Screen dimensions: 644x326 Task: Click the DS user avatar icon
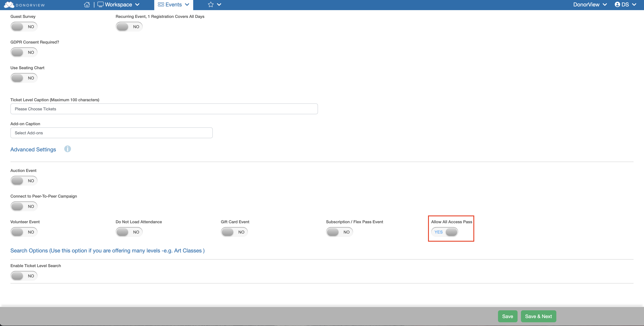(x=617, y=5)
